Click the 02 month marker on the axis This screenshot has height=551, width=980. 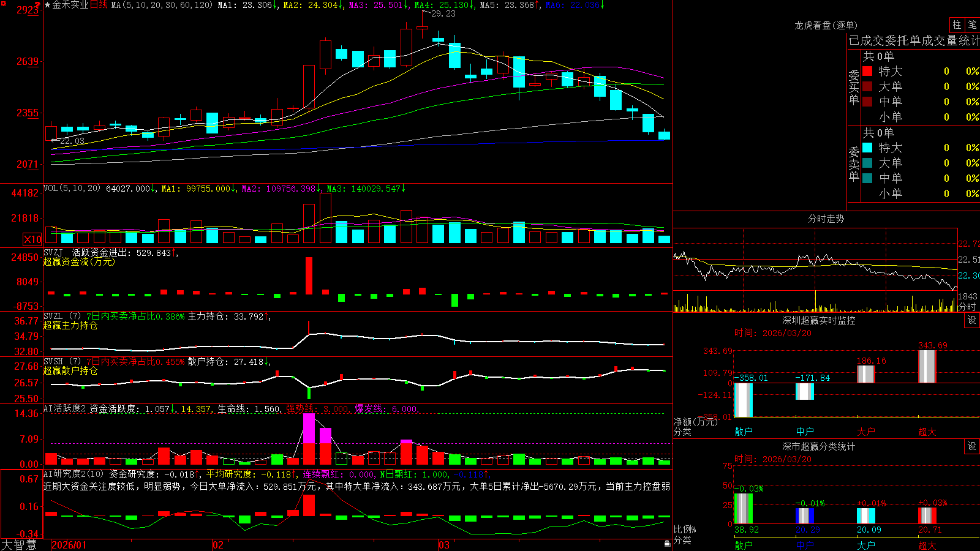coord(217,545)
